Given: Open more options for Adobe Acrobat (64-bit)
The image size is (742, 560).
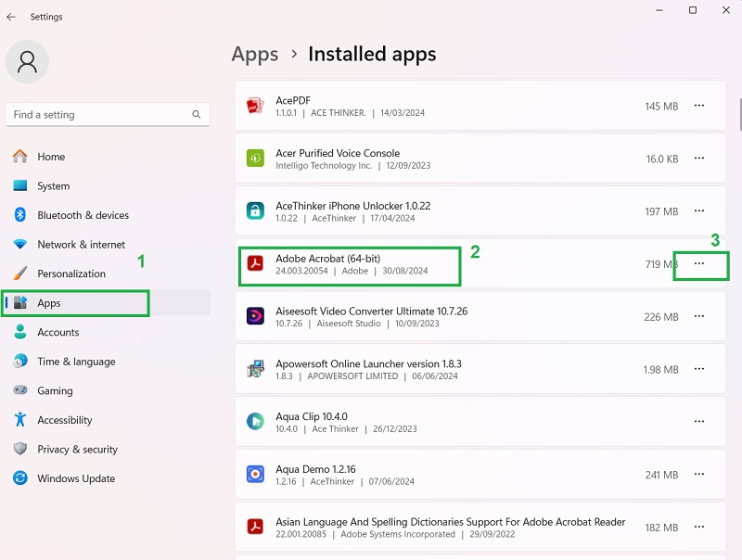Looking at the screenshot, I should click(699, 263).
